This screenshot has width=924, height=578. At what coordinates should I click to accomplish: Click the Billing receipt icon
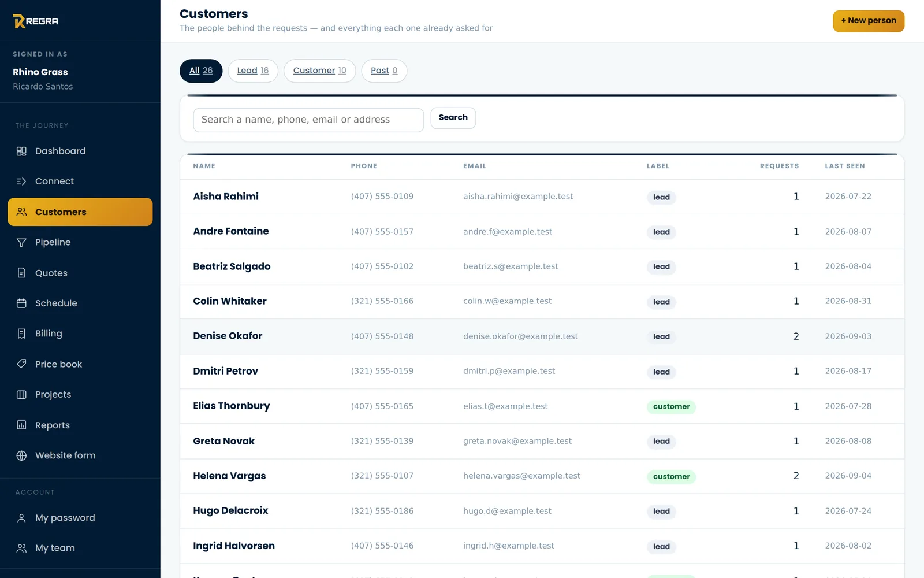coord(21,334)
